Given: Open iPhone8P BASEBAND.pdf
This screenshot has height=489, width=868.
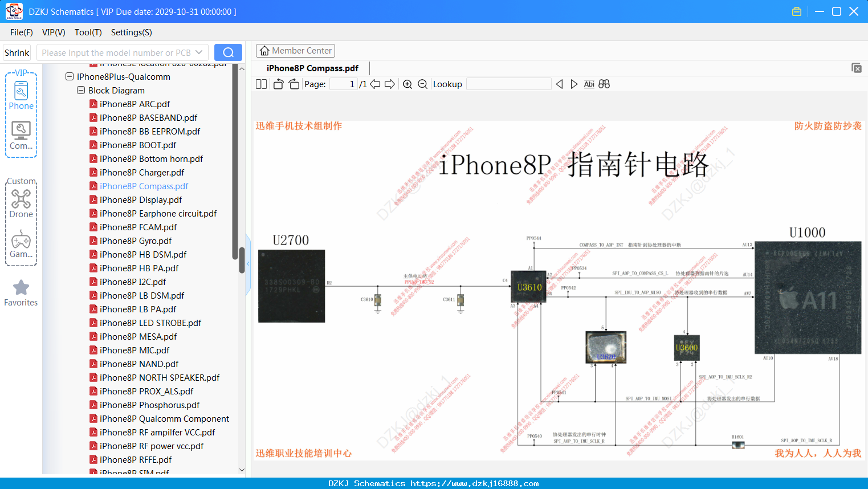Looking at the screenshot, I should (148, 118).
